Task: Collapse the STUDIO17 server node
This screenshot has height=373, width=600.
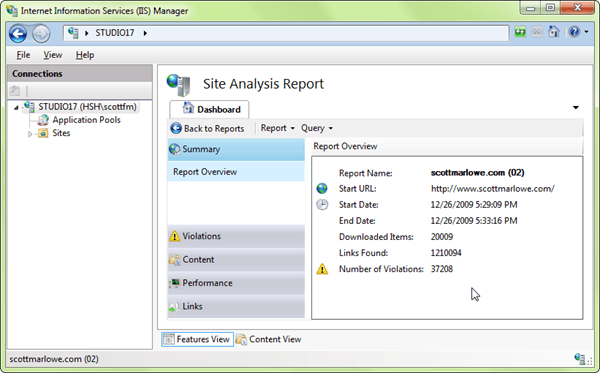Action: click(16, 108)
